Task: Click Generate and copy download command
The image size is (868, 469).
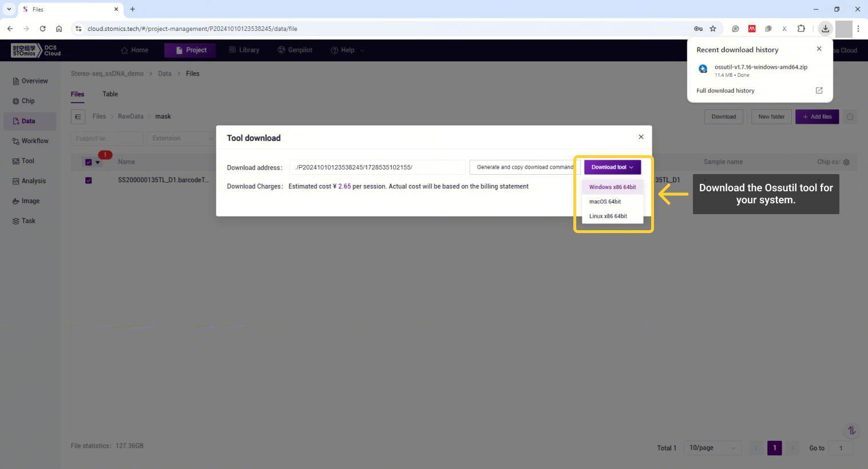Action: 524,167
